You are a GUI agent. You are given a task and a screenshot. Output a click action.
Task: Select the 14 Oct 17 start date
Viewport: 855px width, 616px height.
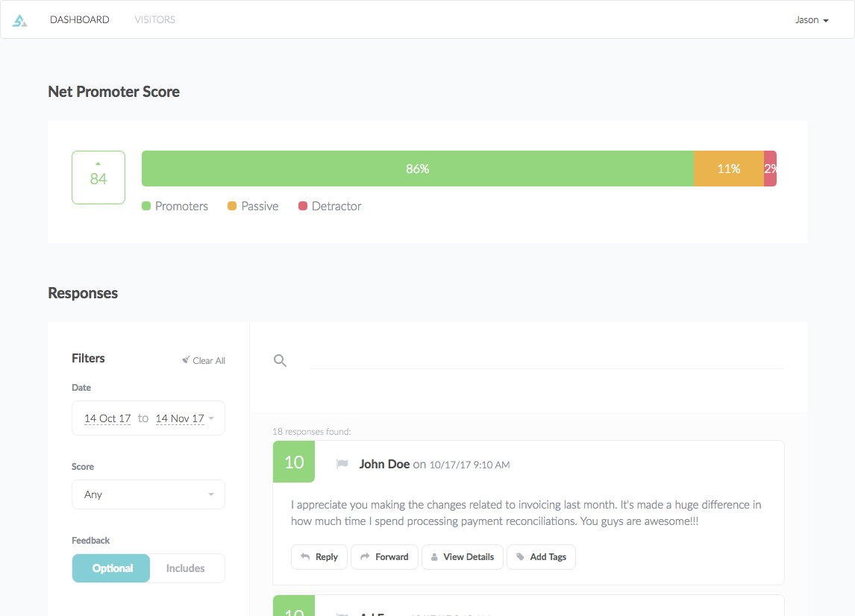[107, 418]
